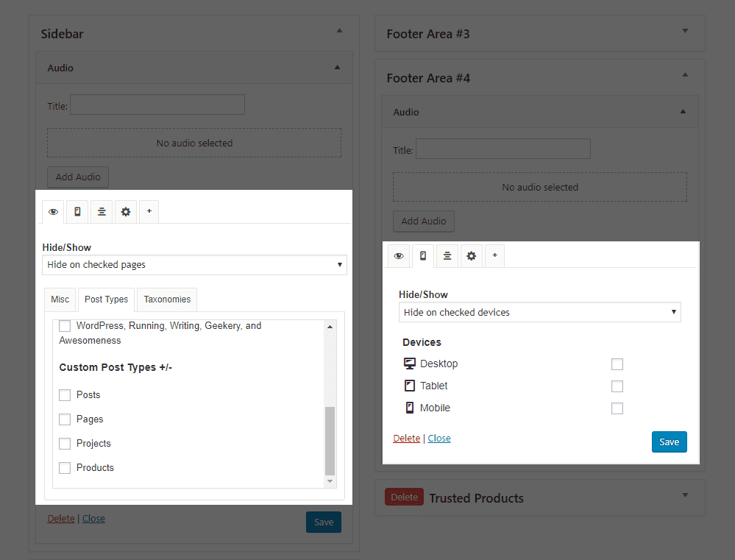735x560 pixels.
Task: Click the alignment icon in Sidebar widget toolbar
Action: 101,211
